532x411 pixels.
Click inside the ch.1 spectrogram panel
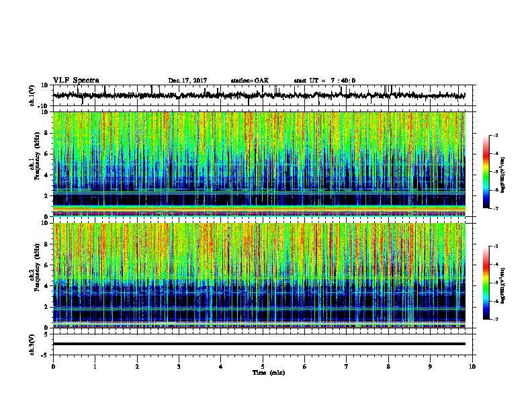(x=259, y=164)
